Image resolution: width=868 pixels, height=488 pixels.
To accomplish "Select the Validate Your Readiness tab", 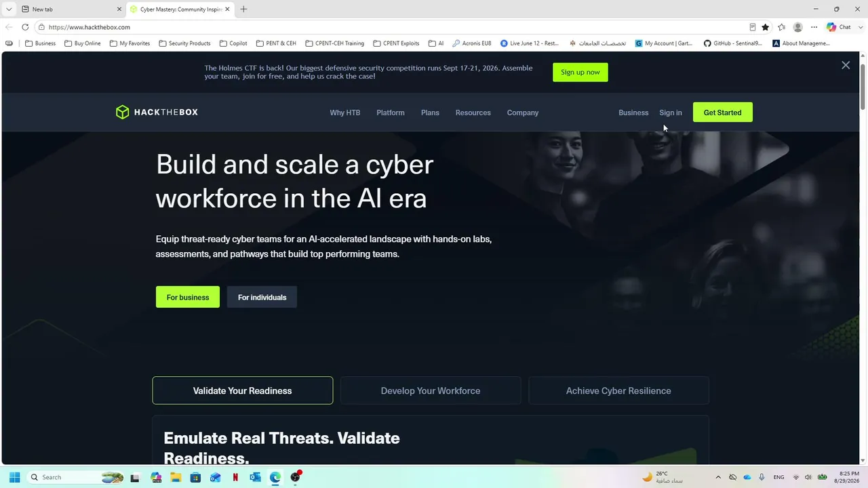I will point(243,390).
